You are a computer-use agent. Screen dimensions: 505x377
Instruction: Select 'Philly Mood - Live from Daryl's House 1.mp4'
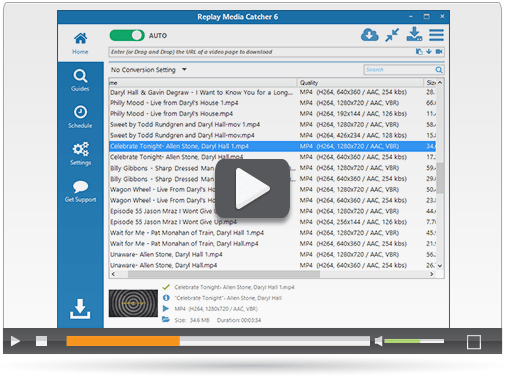(272, 103)
